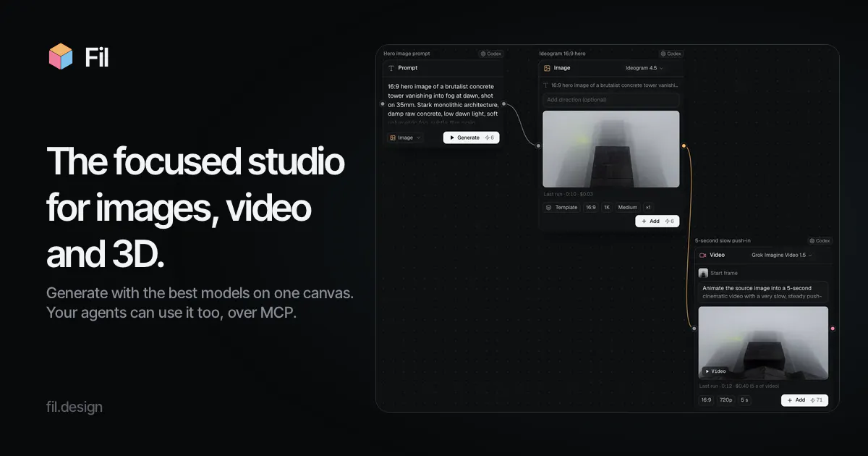Select the 1K resolution chip
The height and width of the screenshot is (456, 868).
(607, 207)
